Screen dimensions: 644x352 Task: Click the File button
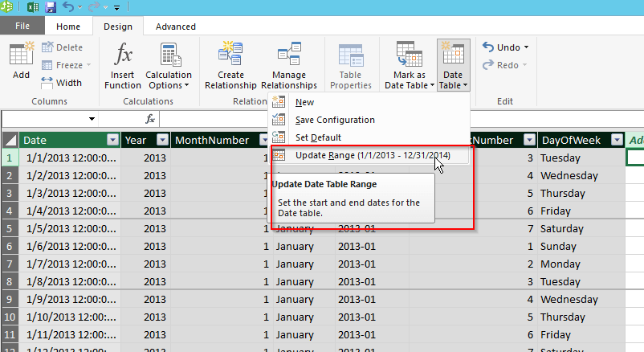22,27
